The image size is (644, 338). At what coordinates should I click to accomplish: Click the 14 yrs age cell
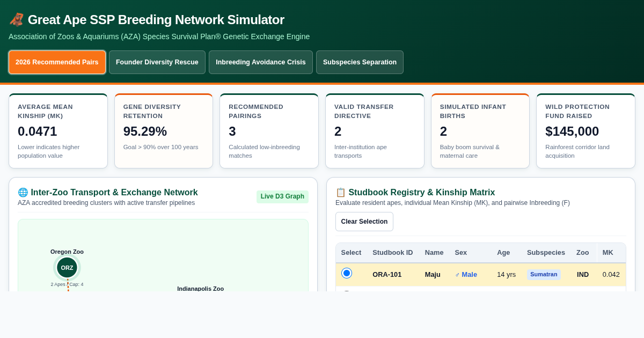[506, 274]
